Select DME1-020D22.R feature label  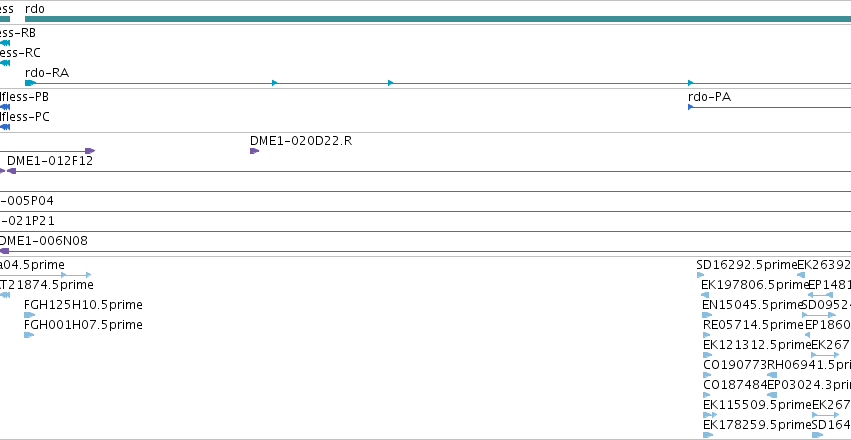point(301,141)
